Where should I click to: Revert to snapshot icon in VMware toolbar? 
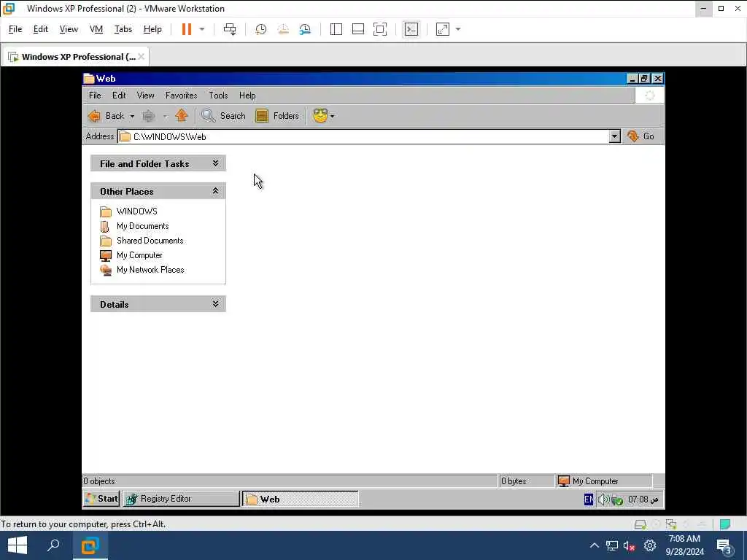click(283, 29)
